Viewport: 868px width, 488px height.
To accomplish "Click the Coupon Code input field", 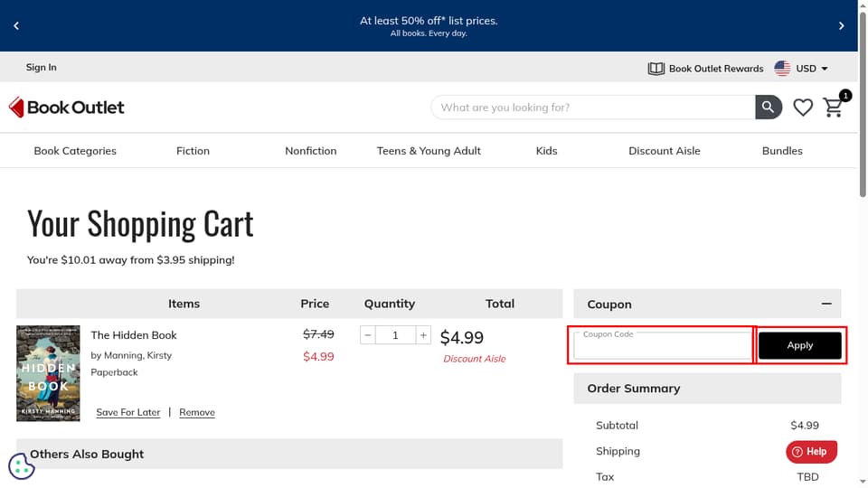I will pos(662,346).
